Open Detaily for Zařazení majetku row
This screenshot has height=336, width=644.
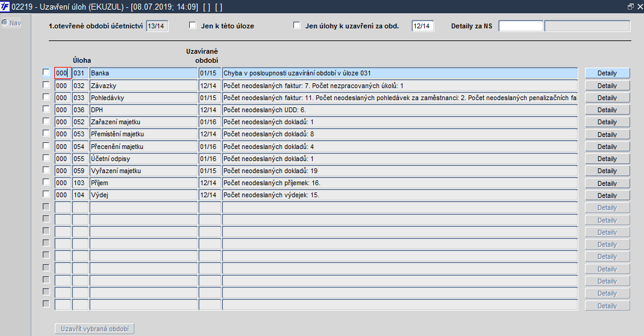point(607,122)
